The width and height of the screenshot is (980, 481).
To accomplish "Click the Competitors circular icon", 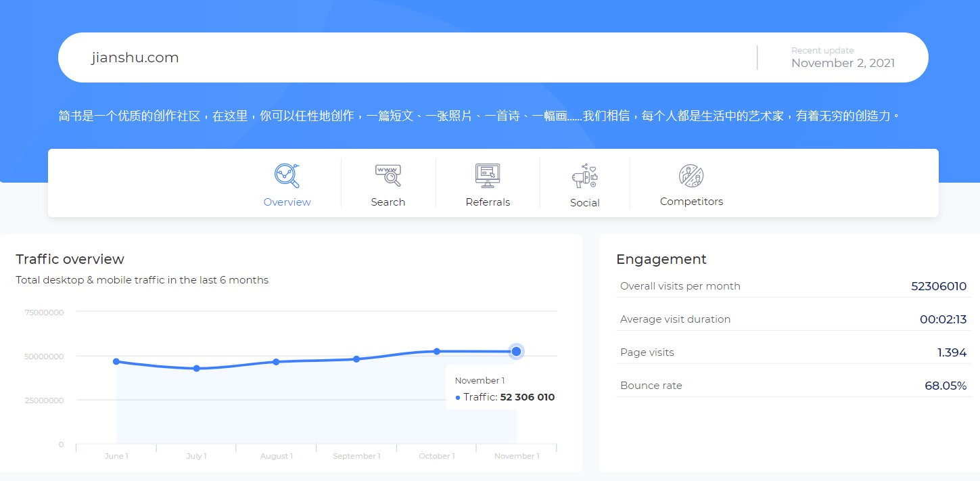I will [x=691, y=176].
